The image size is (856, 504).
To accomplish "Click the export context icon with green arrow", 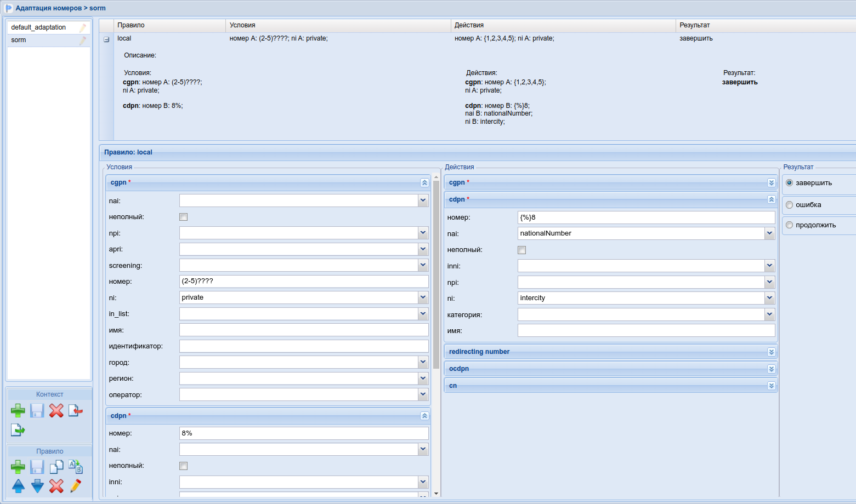I will (18, 430).
